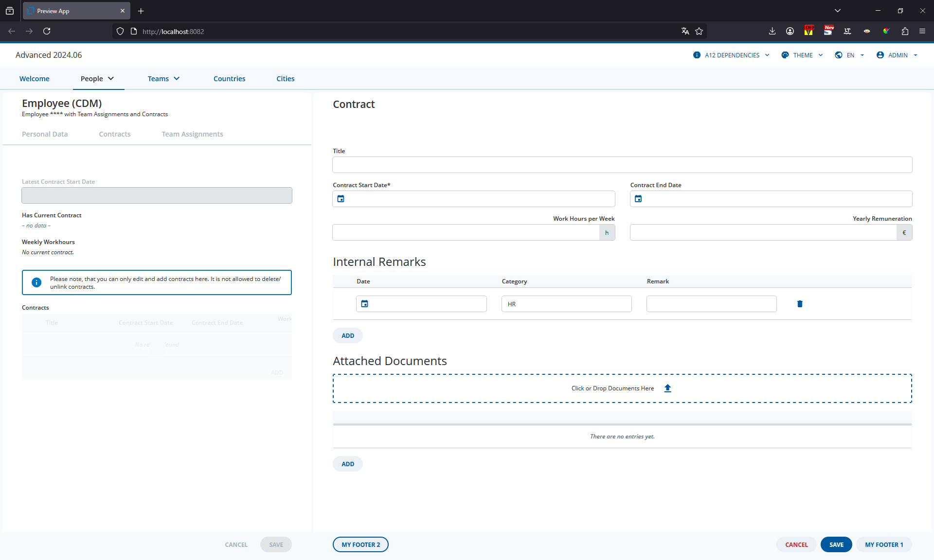Expand the Teams navigation menu

(163, 79)
